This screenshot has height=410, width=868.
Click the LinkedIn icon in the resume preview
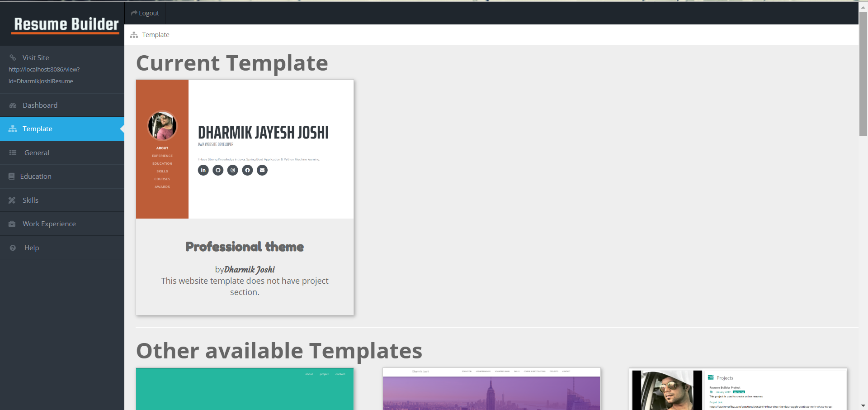(203, 170)
